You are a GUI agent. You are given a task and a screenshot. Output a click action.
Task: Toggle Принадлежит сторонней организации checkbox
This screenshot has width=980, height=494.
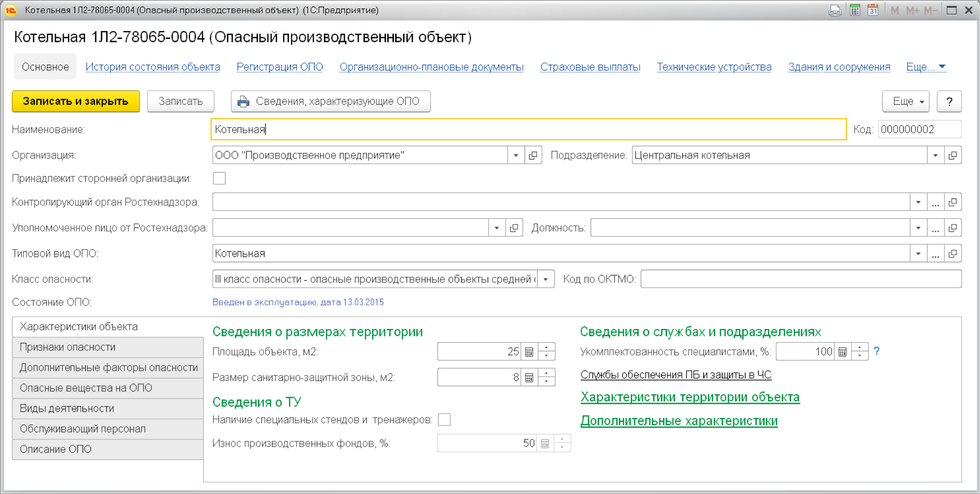[x=219, y=178]
